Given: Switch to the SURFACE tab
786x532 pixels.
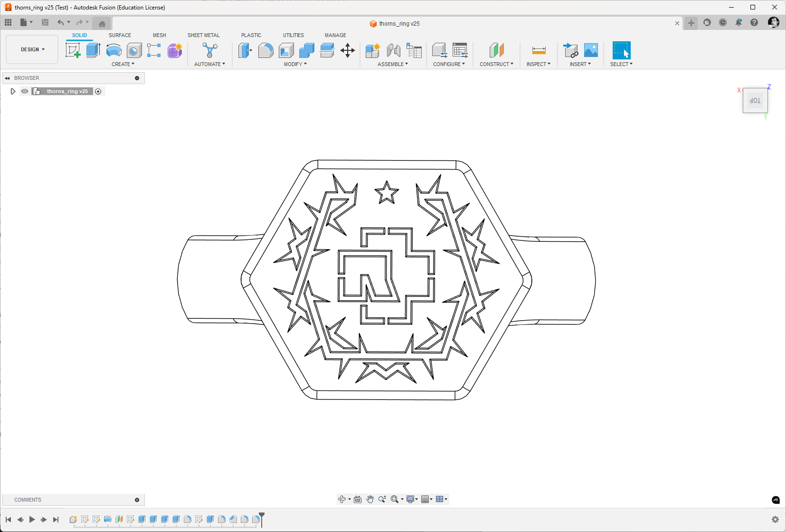Looking at the screenshot, I should pos(120,35).
